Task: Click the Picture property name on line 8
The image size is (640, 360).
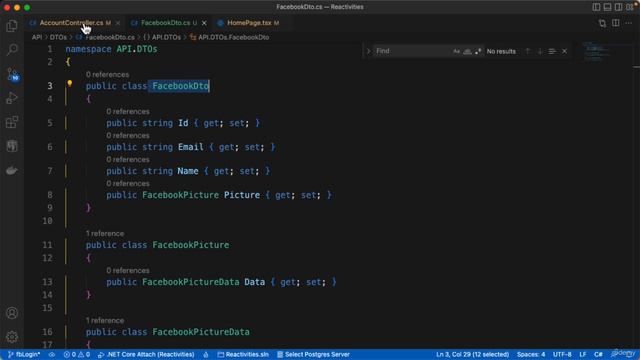Action: (242, 195)
